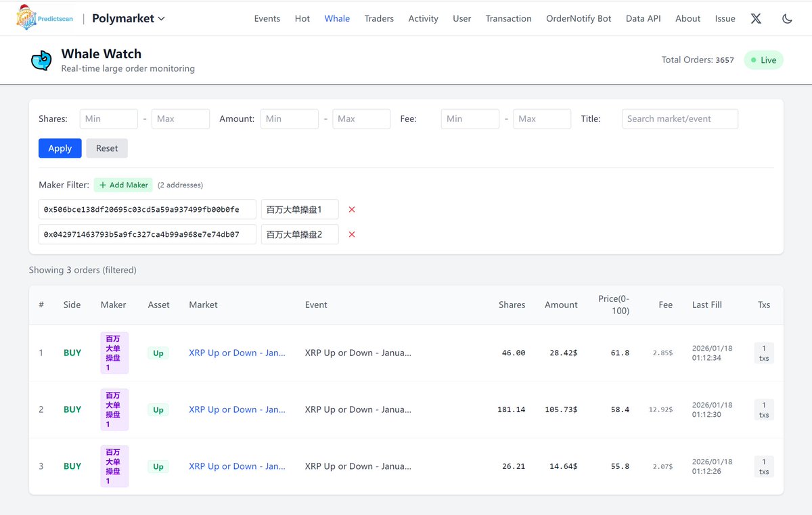The width and height of the screenshot is (812, 515).
Task: Go to the Events page
Action: pyautogui.click(x=267, y=18)
